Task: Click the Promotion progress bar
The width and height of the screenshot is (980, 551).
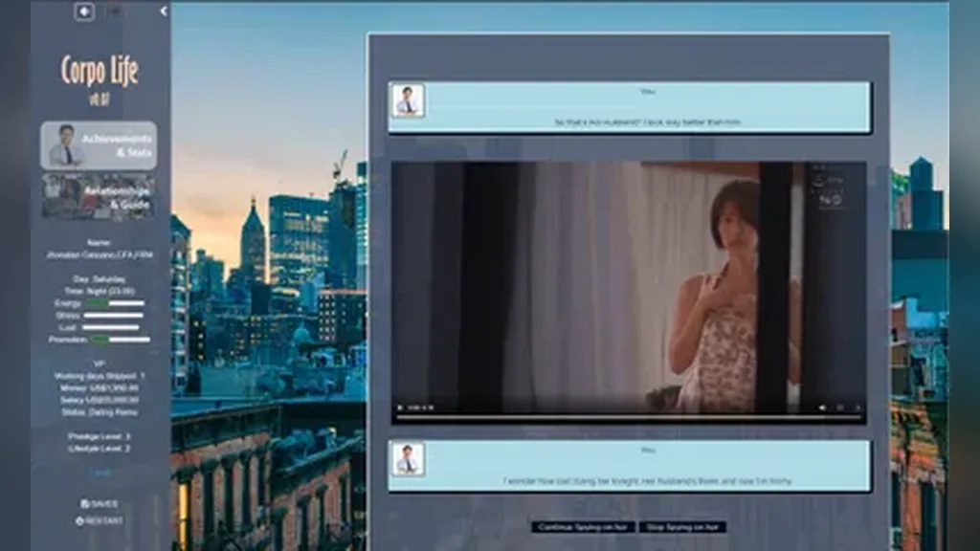Action: click(x=120, y=340)
